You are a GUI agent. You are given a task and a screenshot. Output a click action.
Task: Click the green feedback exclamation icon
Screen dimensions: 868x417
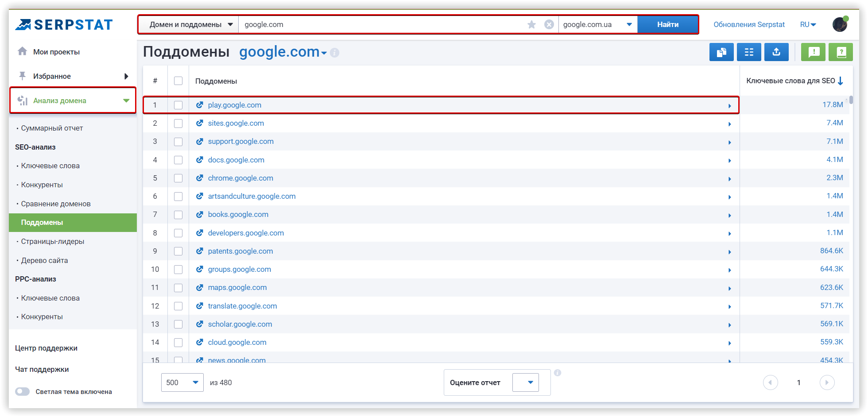[x=813, y=52]
